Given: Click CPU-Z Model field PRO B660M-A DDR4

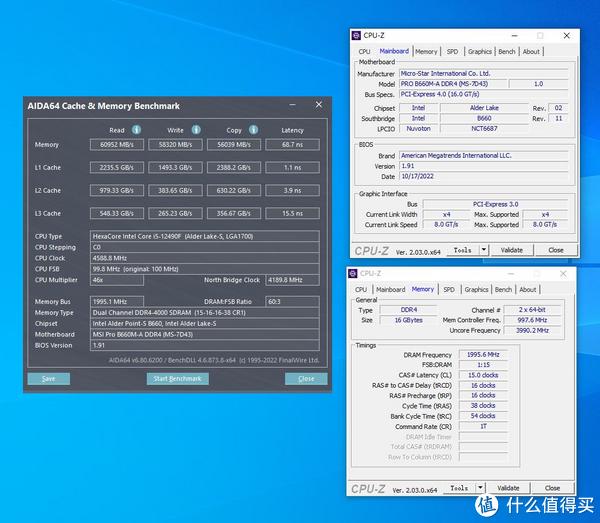Looking at the screenshot, I should click(x=453, y=84).
